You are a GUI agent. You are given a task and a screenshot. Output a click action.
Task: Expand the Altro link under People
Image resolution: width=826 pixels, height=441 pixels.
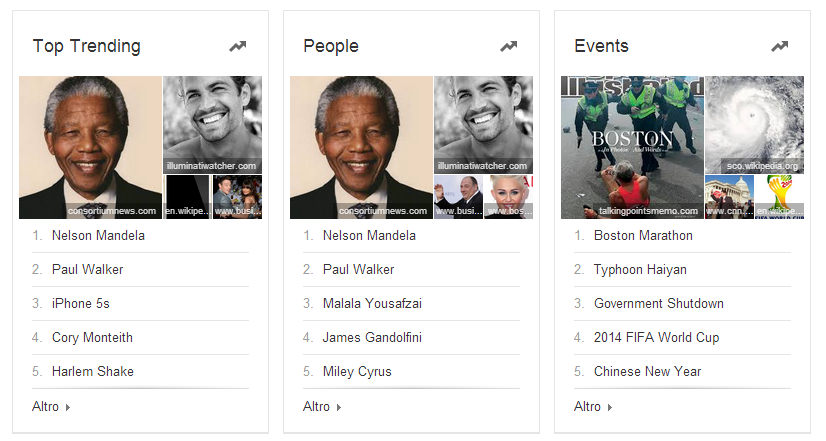click(323, 406)
